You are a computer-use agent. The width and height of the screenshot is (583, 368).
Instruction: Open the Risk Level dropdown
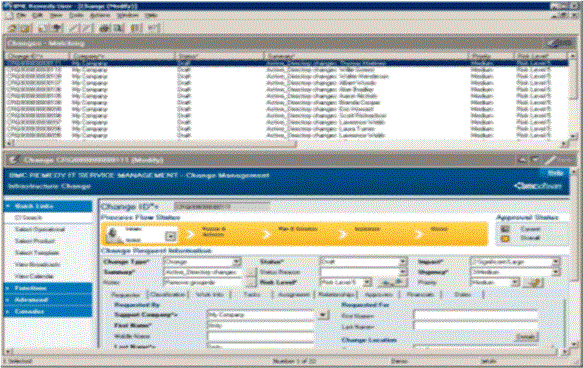pyautogui.click(x=367, y=283)
